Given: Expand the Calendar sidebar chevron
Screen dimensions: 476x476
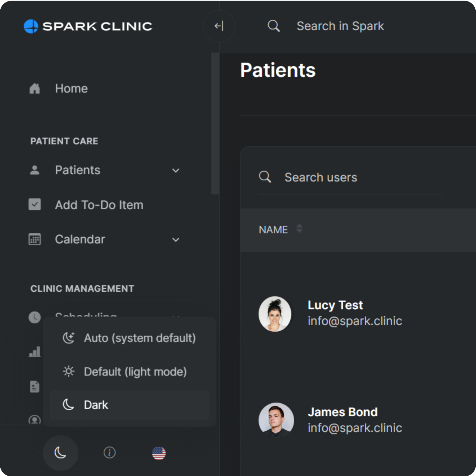Looking at the screenshot, I should pos(176,239).
